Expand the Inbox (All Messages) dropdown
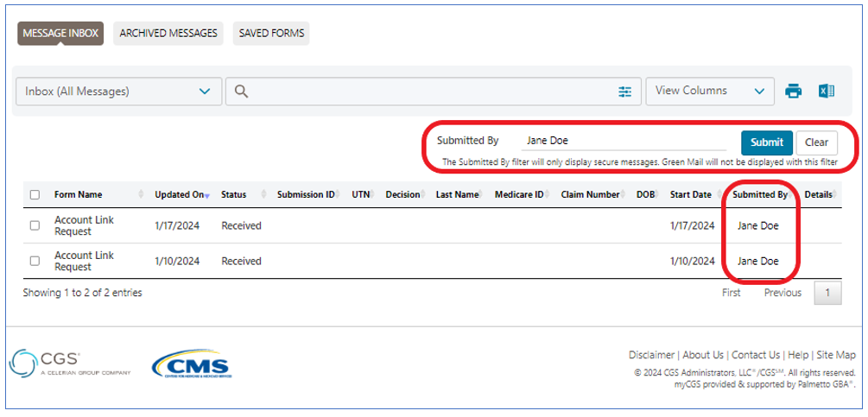Image resolution: width=868 pixels, height=417 pixels. click(x=117, y=92)
